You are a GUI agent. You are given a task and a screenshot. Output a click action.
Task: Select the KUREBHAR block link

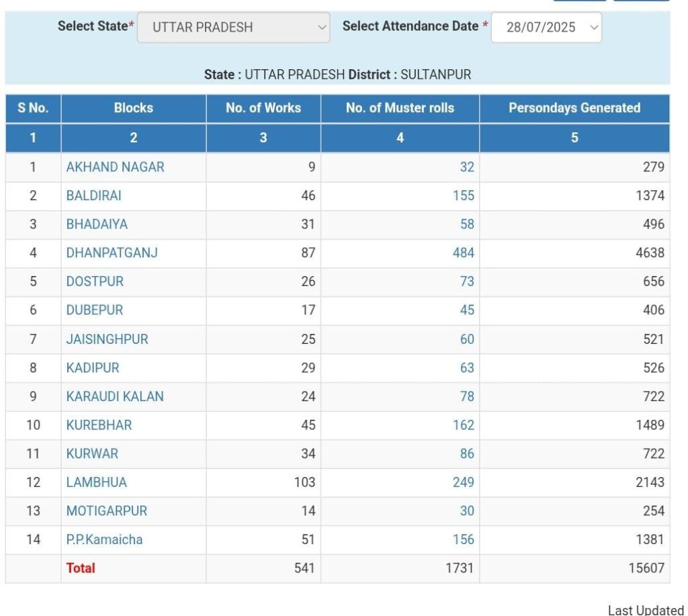[x=99, y=425]
